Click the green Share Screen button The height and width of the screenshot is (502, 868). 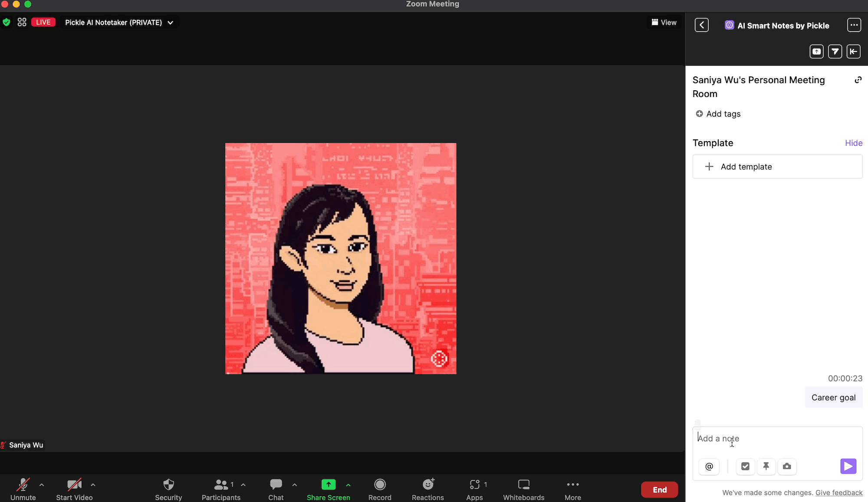point(329,489)
